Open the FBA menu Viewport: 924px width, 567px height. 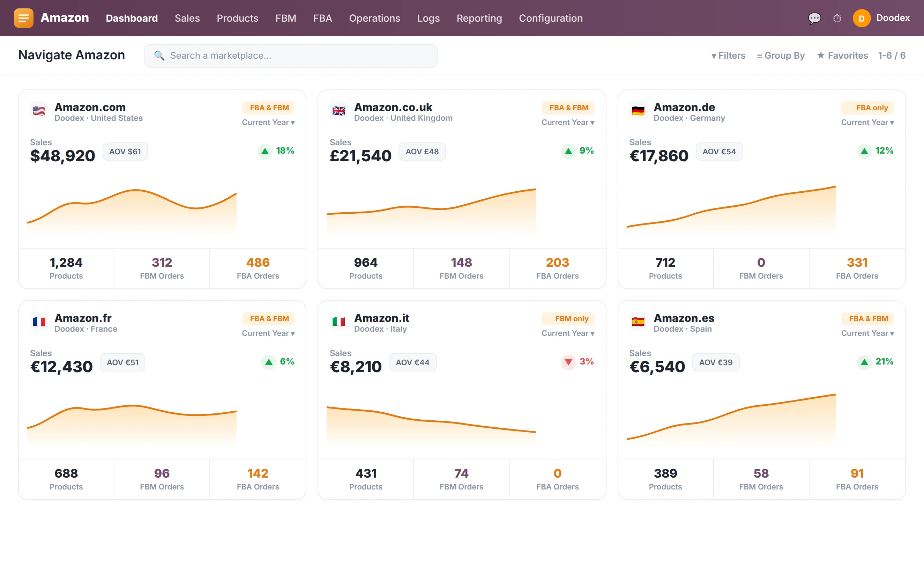322,18
